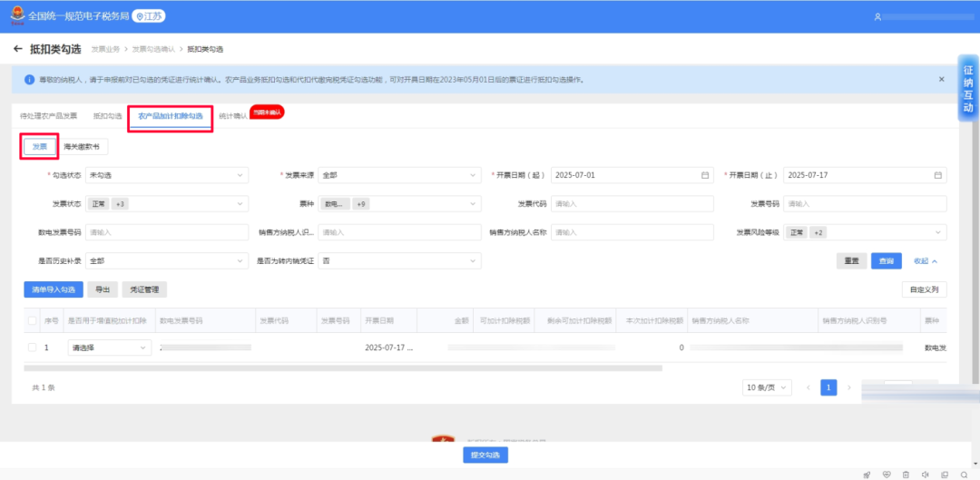Tick the checkbox for row 1
Image resolution: width=980 pixels, height=480 pixels.
tap(33, 348)
